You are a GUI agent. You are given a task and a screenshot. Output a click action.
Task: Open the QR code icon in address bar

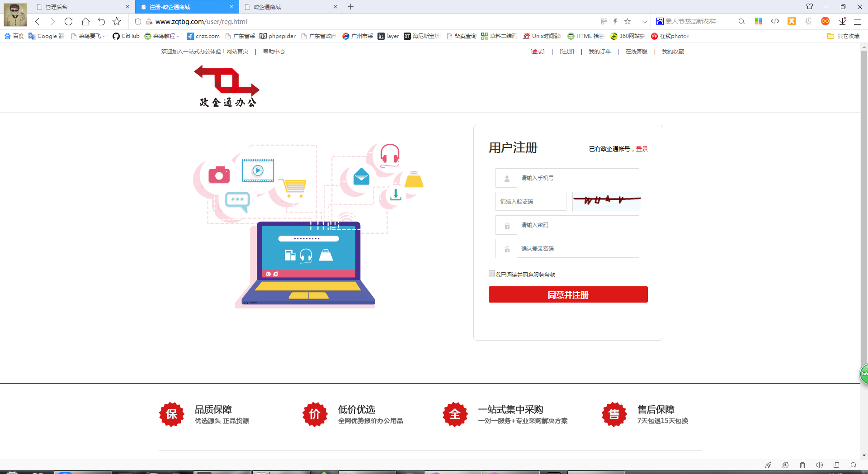[x=604, y=21]
